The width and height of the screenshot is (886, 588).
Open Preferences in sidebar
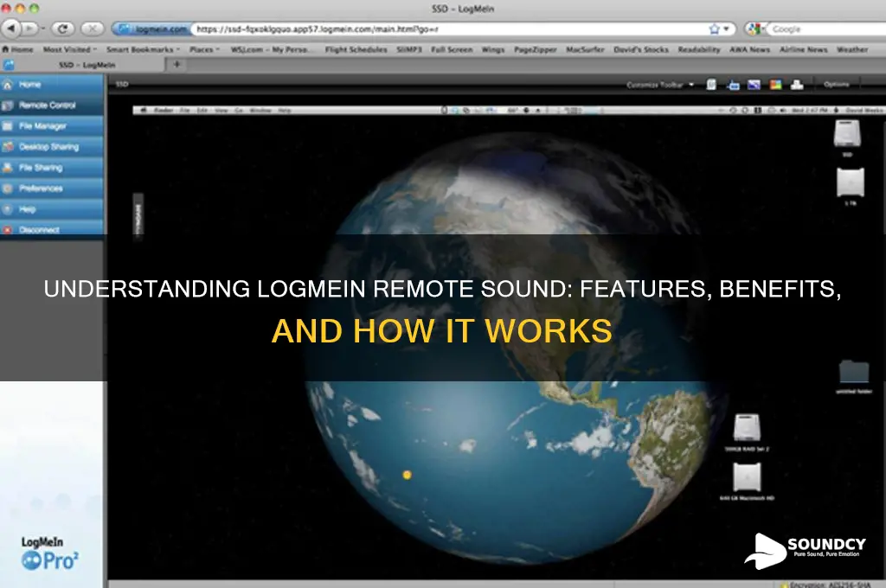coord(51,189)
